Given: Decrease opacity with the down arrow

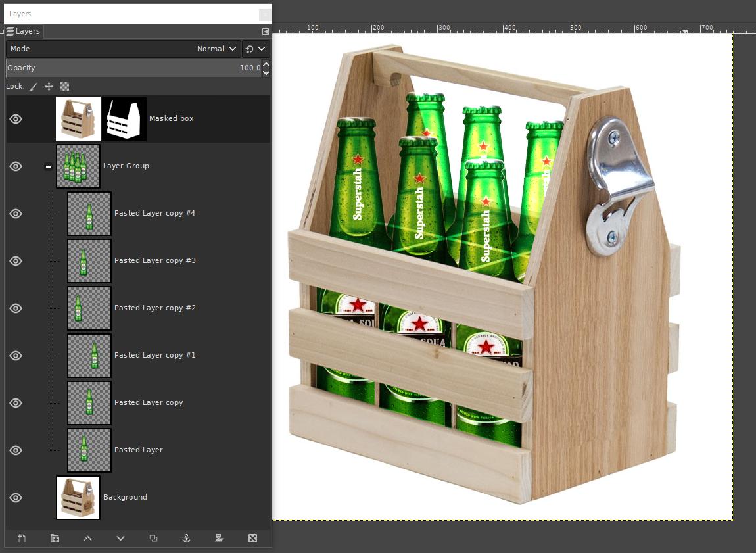Looking at the screenshot, I should coord(266,73).
